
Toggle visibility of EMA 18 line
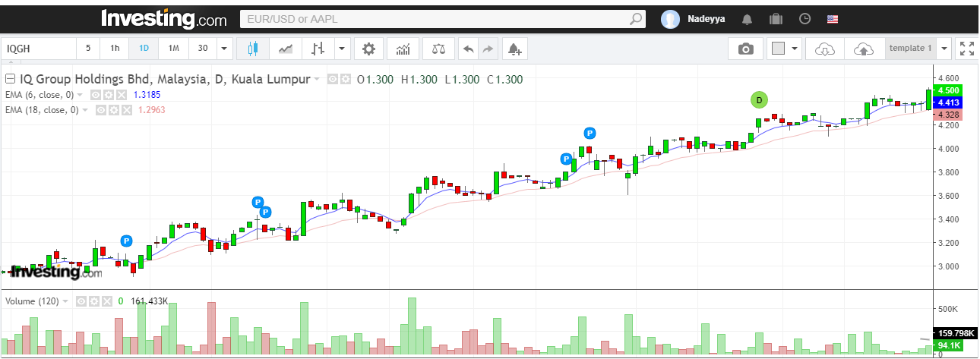(x=101, y=110)
